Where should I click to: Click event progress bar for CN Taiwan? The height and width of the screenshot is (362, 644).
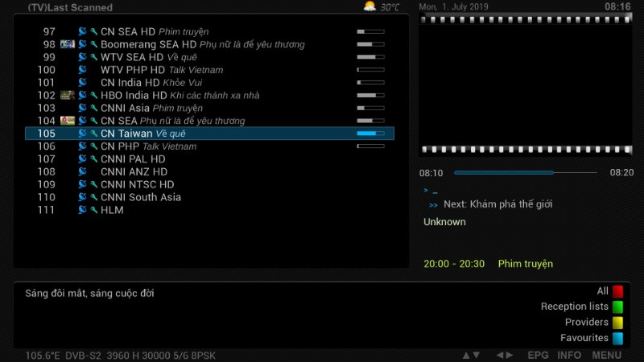click(x=370, y=134)
